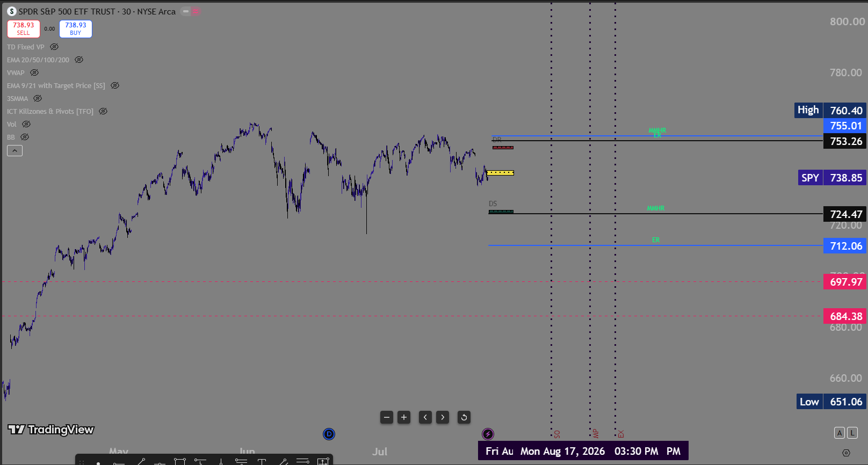The image size is (868, 465).
Task: Select the VWAP legend label
Action: point(16,72)
